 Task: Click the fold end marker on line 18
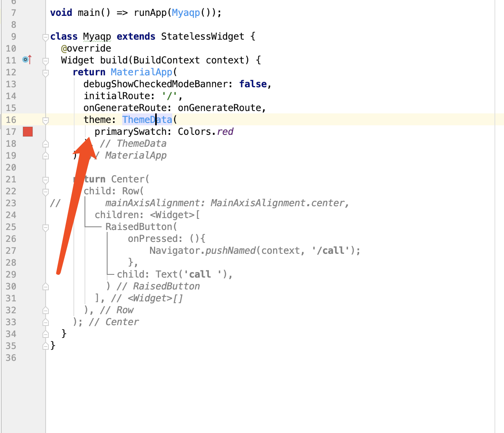[46, 144]
